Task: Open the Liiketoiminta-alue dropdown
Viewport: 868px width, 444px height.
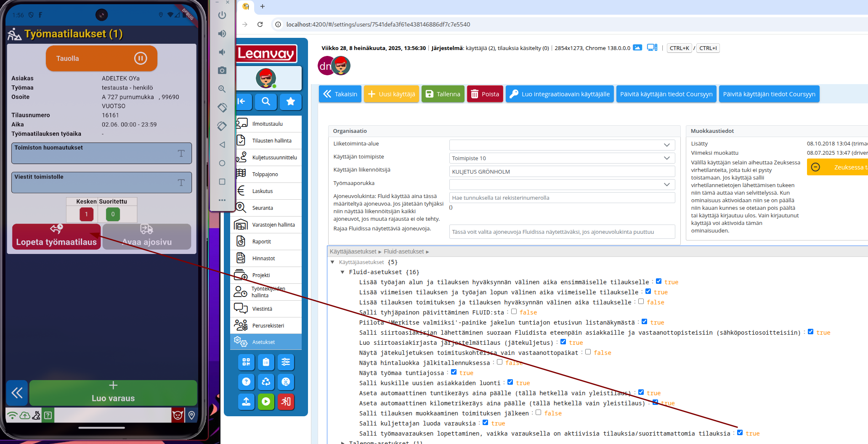Action: [562, 145]
